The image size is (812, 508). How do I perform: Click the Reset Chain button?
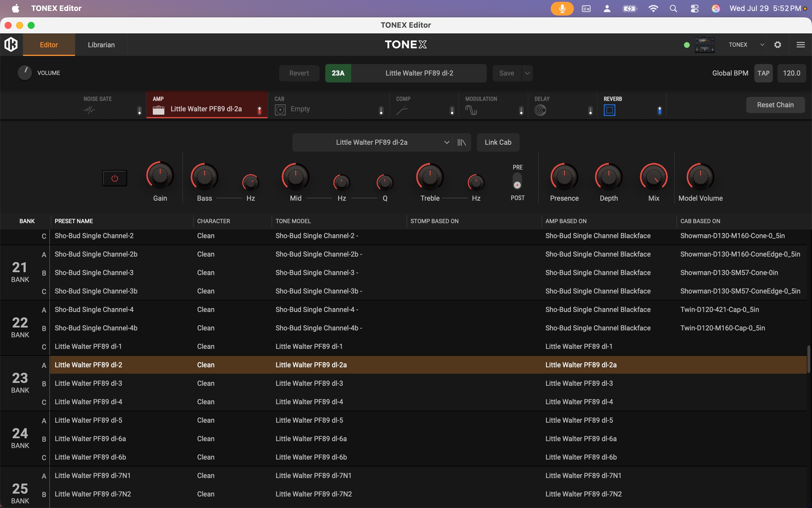pyautogui.click(x=775, y=105)
